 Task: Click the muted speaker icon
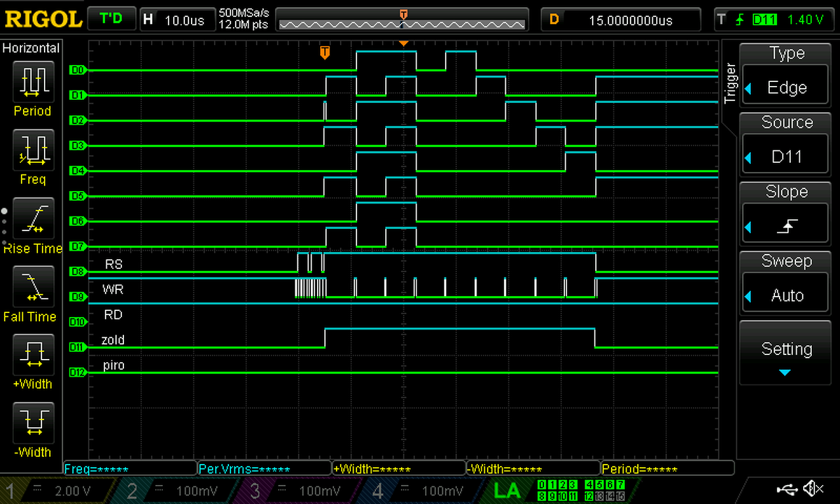pos(813,489)
